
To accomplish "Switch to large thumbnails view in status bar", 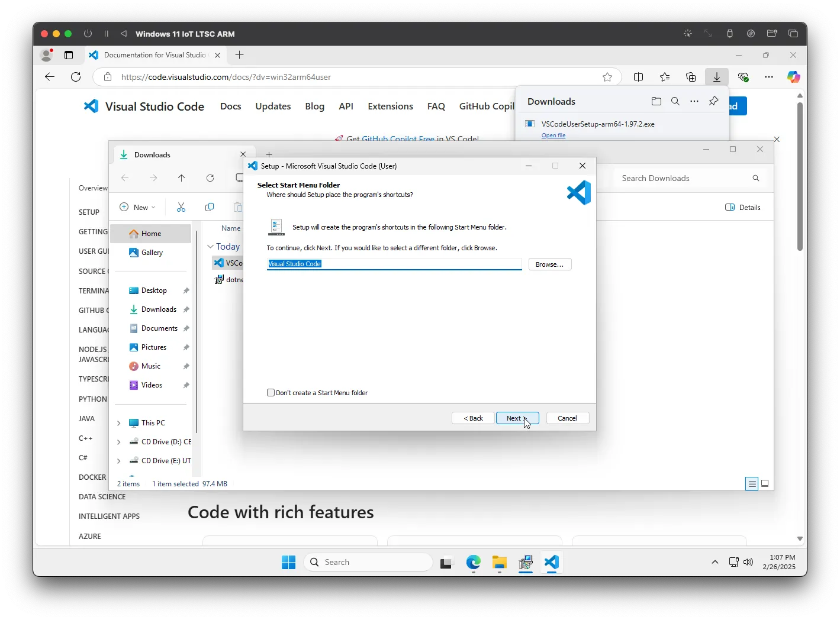I will coord(765,483).
